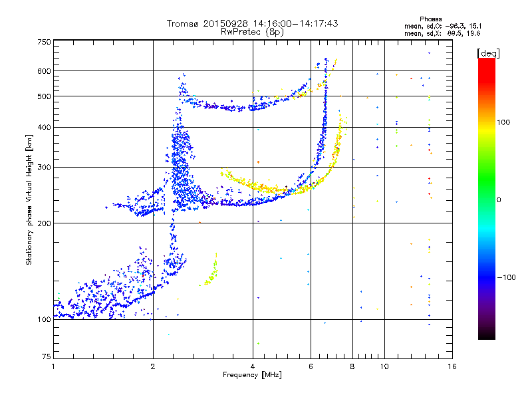Click the '[deg]' colorbar unit label

coord(488,53)
